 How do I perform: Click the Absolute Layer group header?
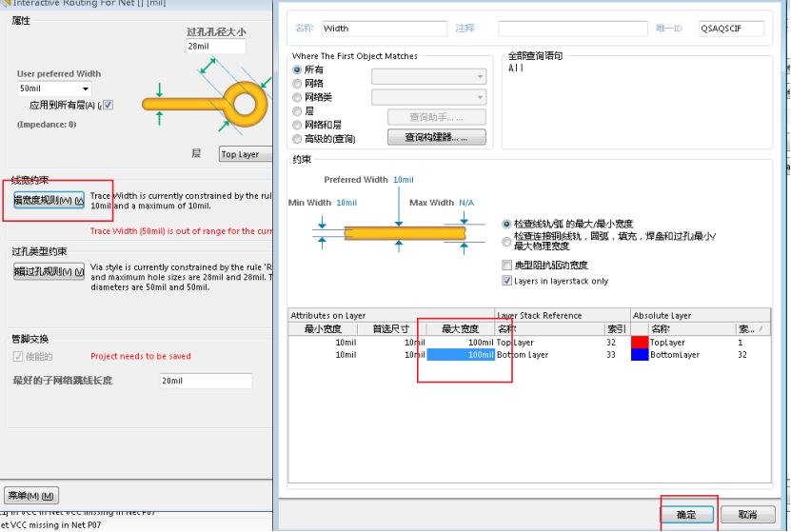(x=701, y=316)
